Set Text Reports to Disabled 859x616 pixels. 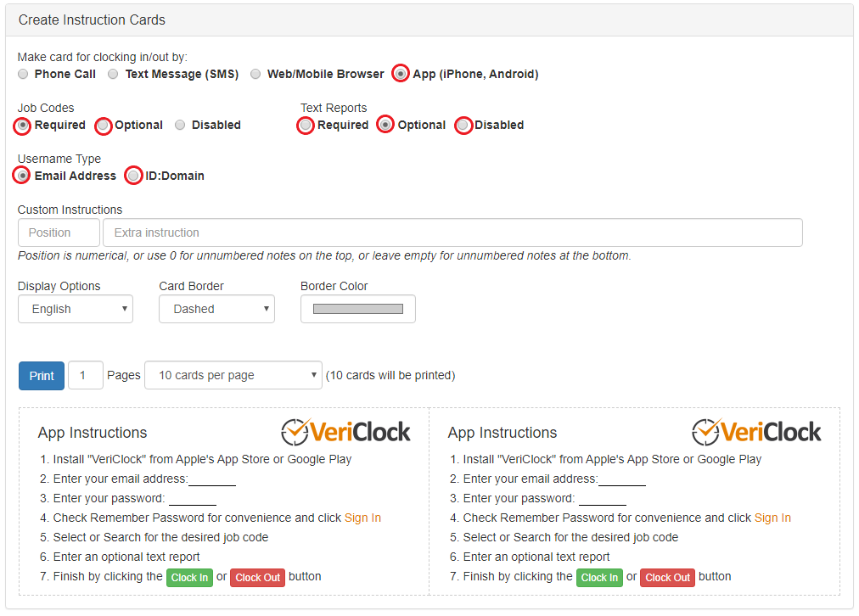pos(463,125)
